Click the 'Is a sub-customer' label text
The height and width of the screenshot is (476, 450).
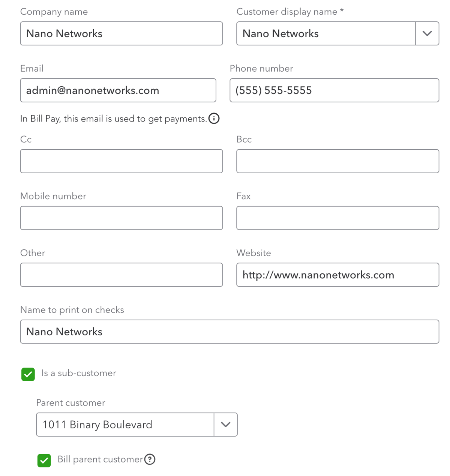[x=79, y=373]
